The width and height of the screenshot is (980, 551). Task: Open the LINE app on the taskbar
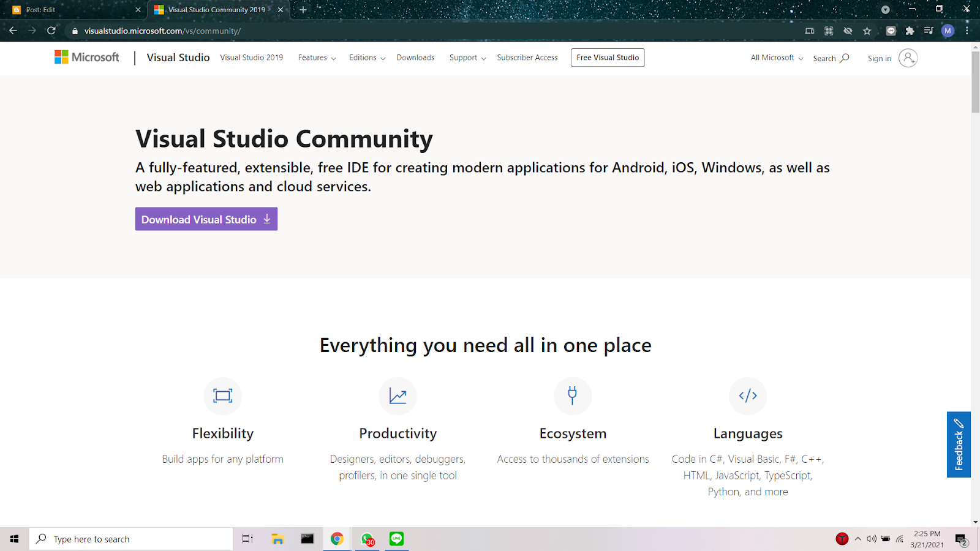coord(397,539)
